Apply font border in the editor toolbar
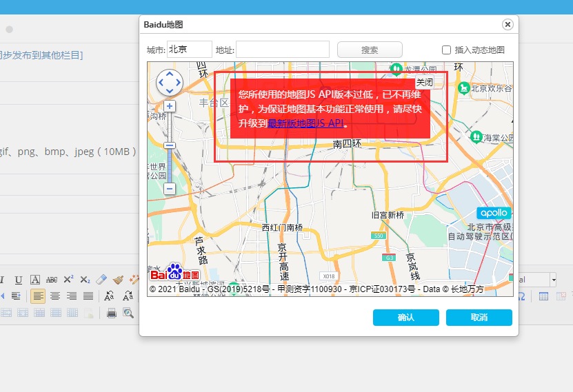Viewport: 573px width, 392px height. tap(35, 280)
